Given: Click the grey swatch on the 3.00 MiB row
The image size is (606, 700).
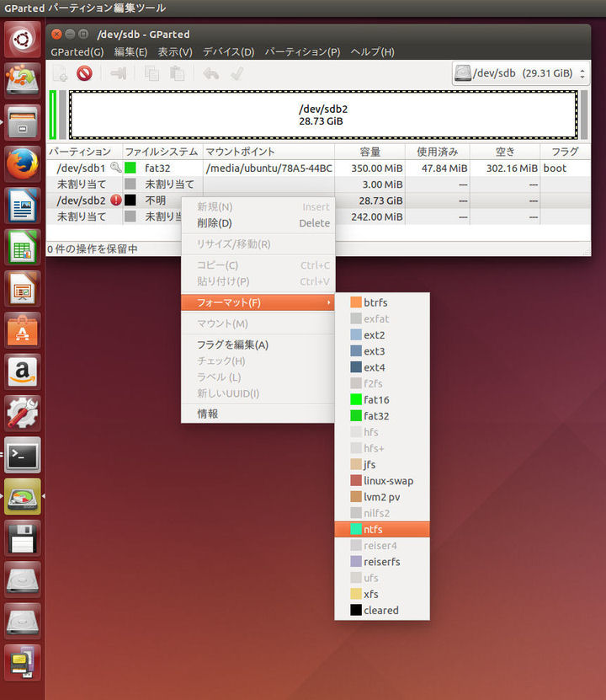Looking at the screenshot, I should [130, 184].
